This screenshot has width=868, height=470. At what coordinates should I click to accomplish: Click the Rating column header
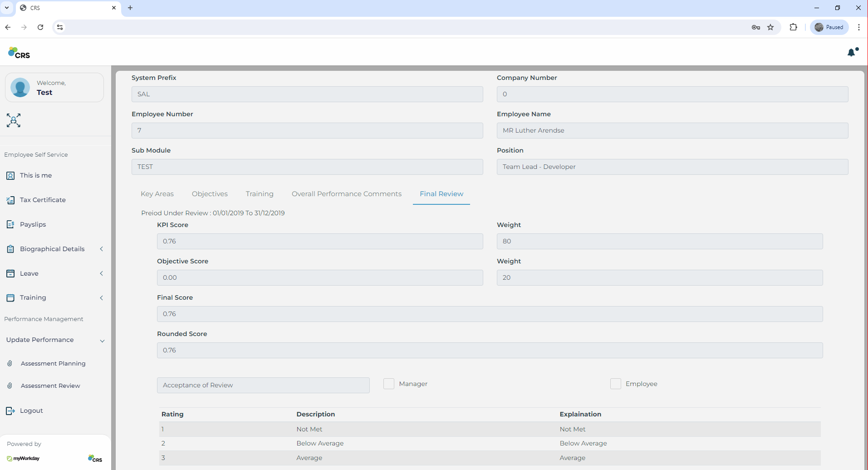point(172,414)
